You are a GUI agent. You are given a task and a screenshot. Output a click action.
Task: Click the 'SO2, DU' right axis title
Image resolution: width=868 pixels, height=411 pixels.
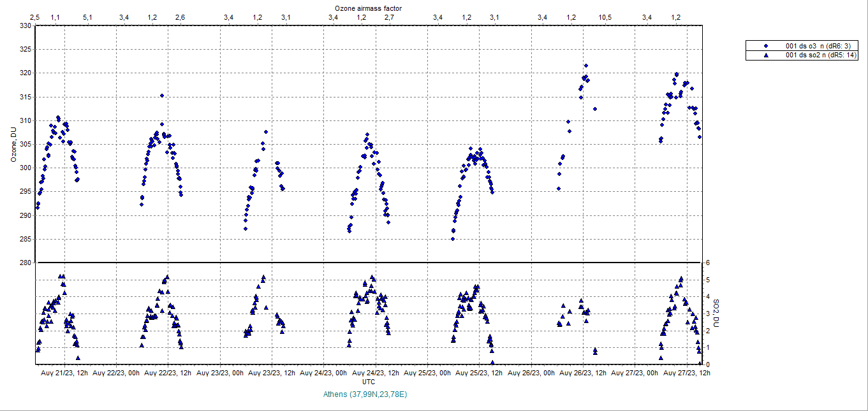(716, 314)
